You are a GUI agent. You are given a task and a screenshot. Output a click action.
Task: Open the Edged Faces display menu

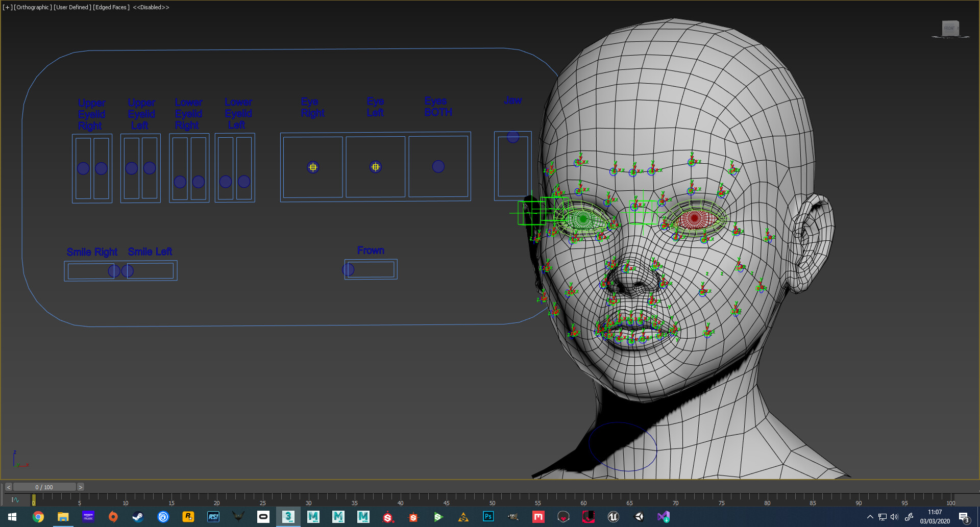[x=110, y=7]
